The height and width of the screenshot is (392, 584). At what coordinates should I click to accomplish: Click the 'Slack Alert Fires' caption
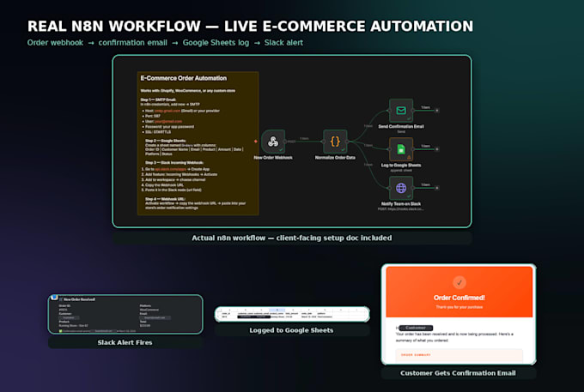125,342
